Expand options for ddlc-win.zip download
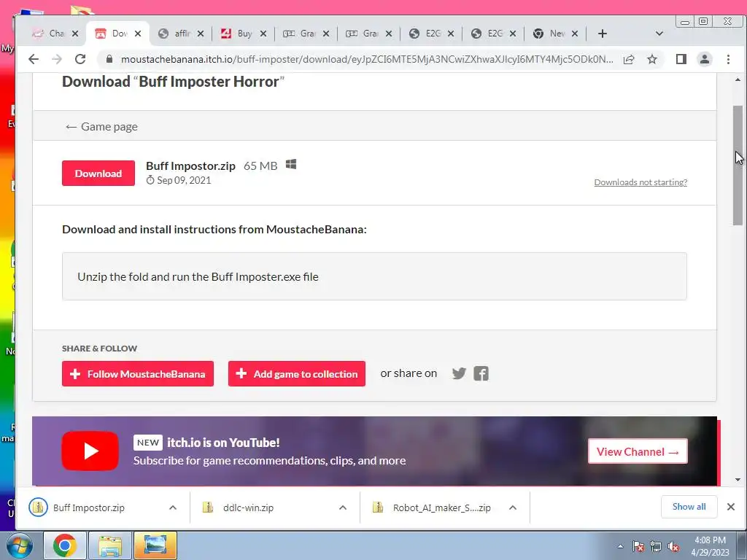 (343, 507)
